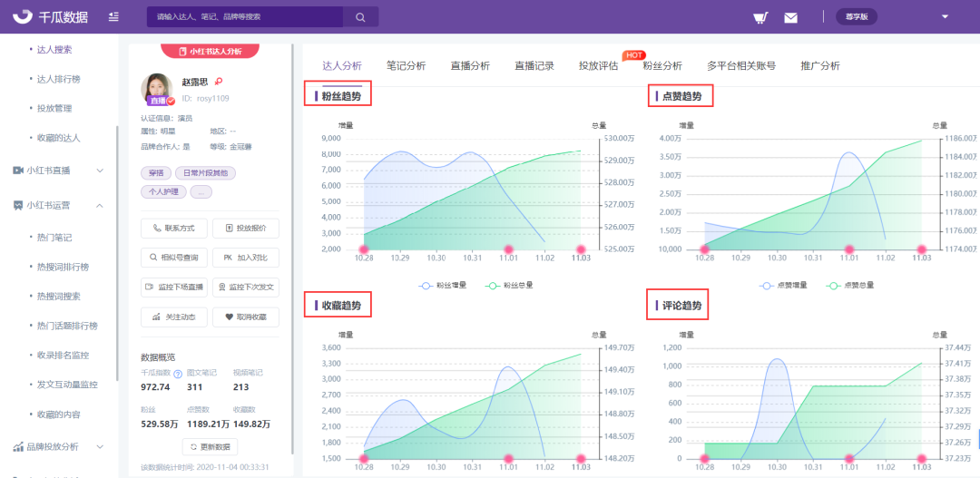The image size is (980, 478).
Task: Open 达人排行榜 in the sidebar
Action: (x=59, y=79)
